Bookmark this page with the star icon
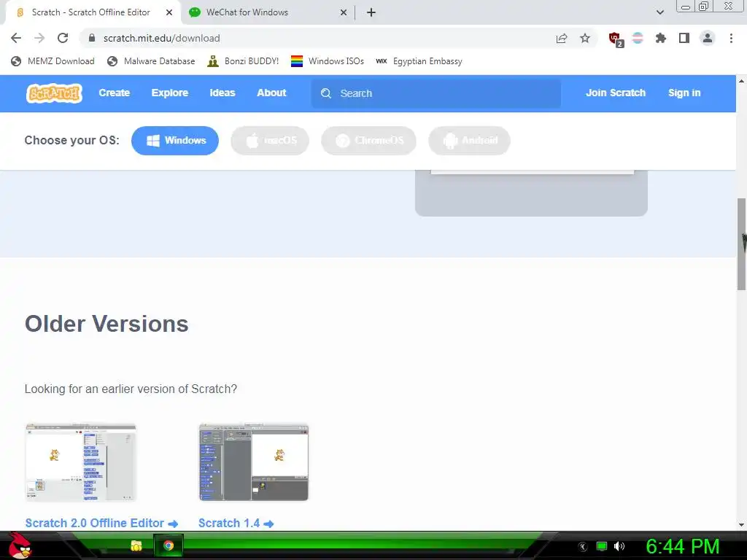The width and height of the screenshot is (747, 560). 585,38
